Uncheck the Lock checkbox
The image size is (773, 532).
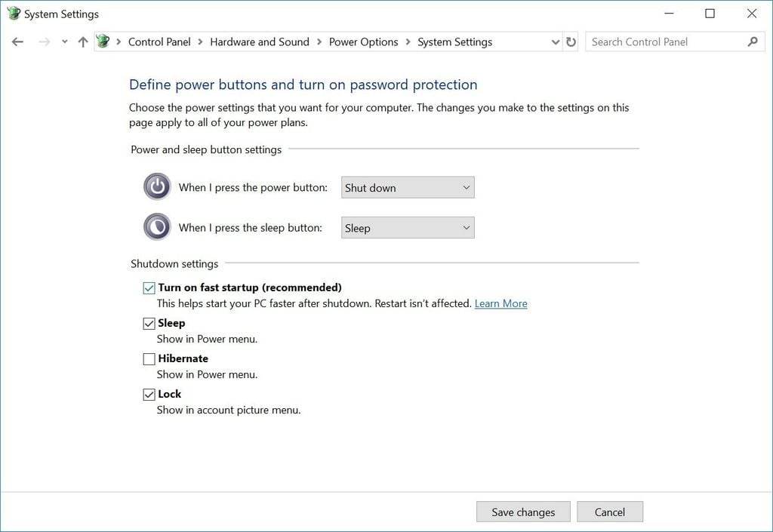point(149,395)
